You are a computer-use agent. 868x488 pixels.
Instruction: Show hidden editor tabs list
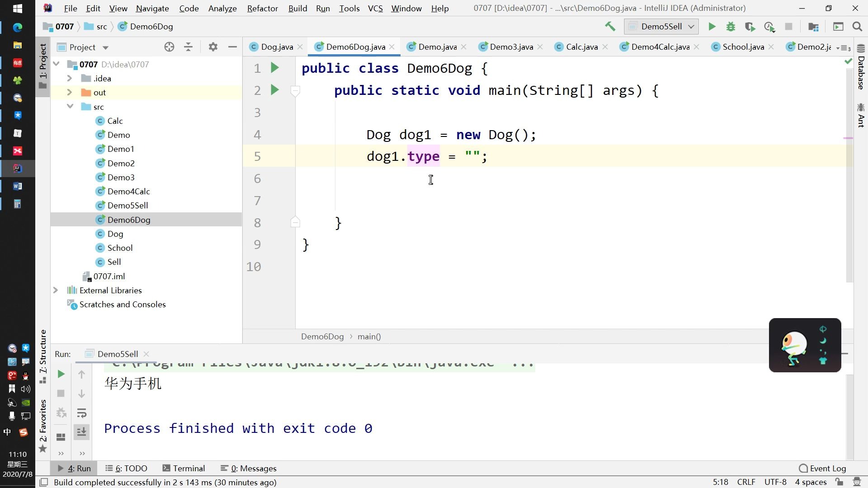(844, 47)
